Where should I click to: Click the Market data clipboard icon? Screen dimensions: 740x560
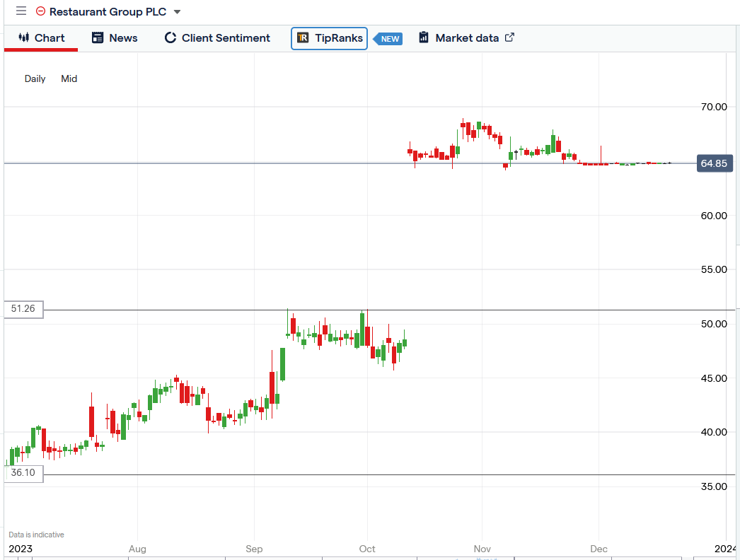(x=424, y=37)
